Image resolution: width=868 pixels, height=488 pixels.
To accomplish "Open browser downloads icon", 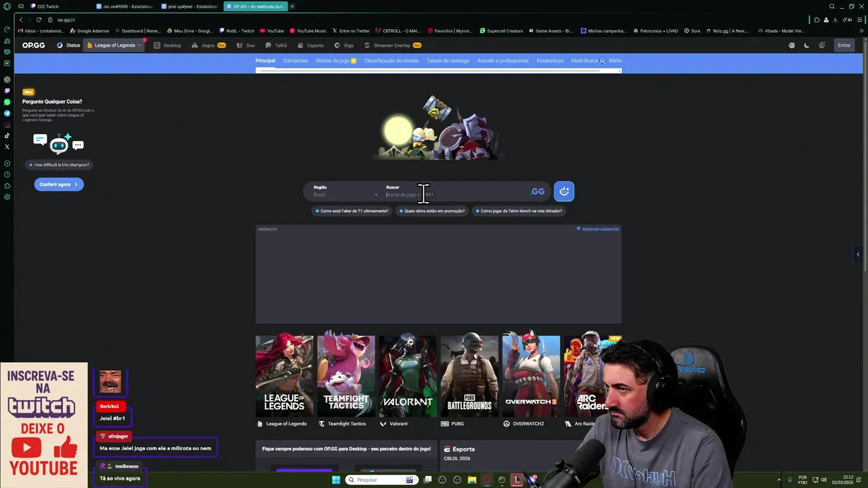I will tap(836, 20).
